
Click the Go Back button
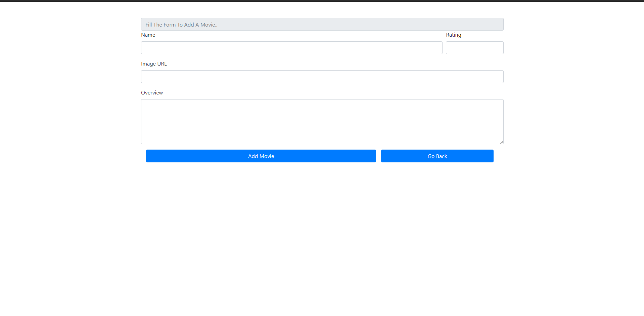click(x=437, y=156)
